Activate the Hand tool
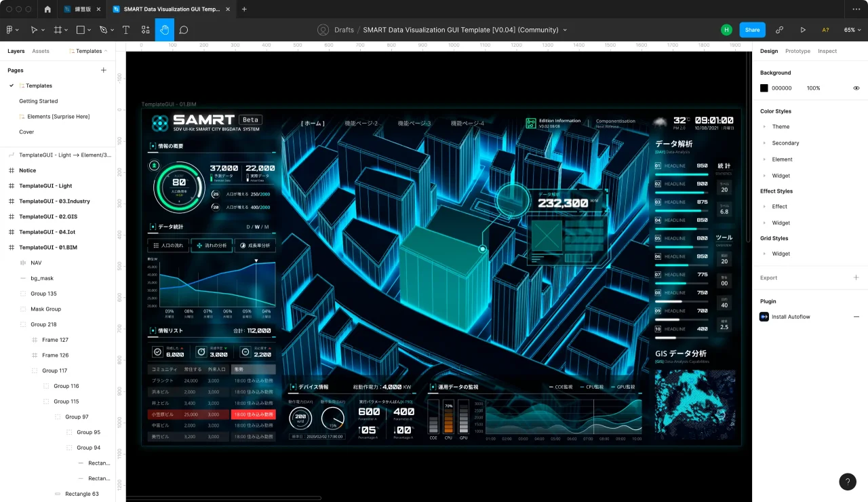Screen dimensions: 868x502 [164, 30]
